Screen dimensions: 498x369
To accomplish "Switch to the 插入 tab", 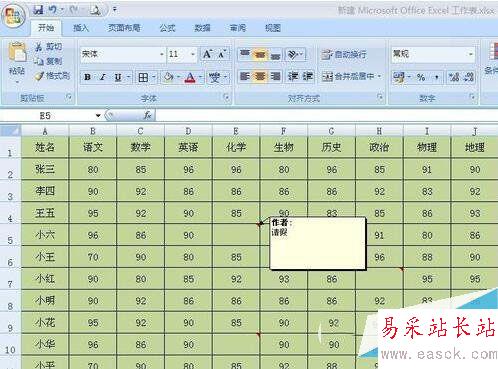I will pos(81,28).
